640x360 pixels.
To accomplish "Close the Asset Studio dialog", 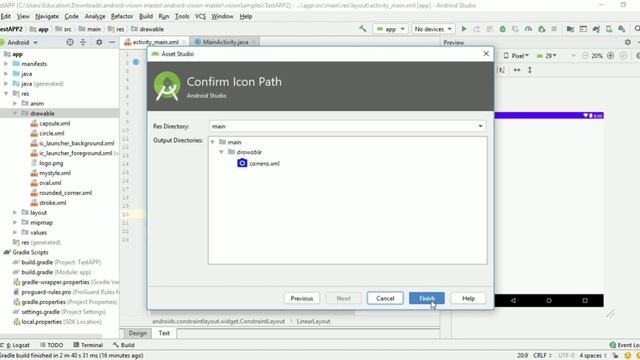I will click(x=486, y=53).
